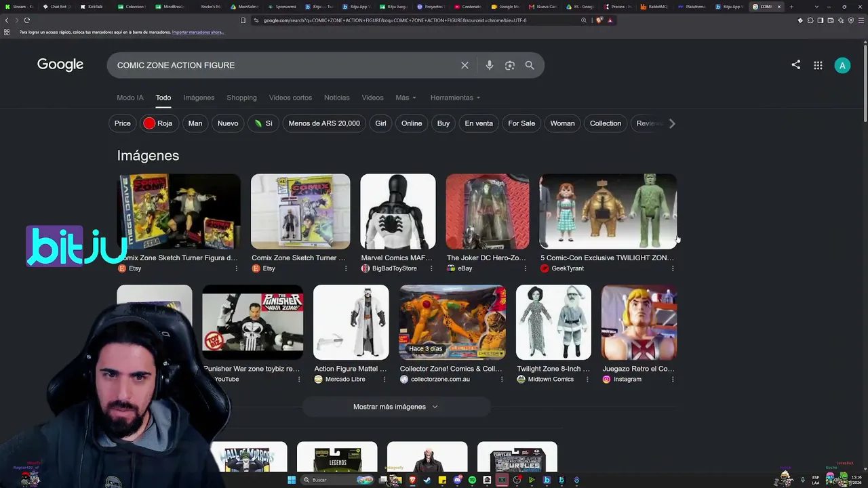Screen dimensions: 868x488
Task: Open the Twilight Zone Comic-Con Exclusive thumbnail
Action: point(608,211)
